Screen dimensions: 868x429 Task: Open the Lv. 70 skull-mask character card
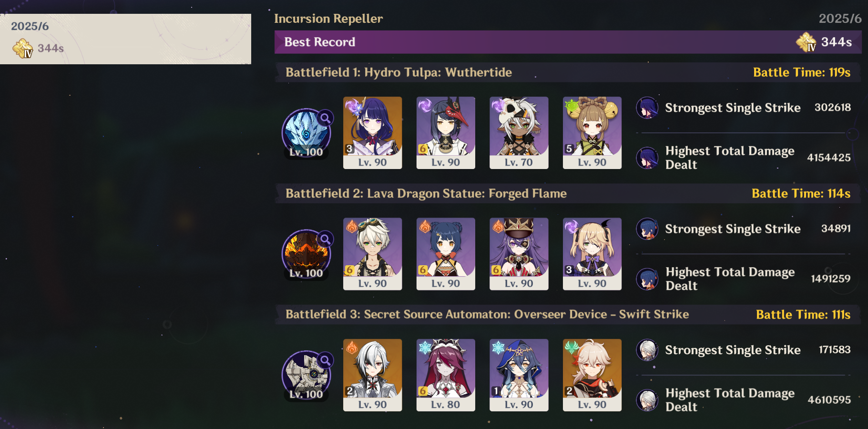(519, 133)
